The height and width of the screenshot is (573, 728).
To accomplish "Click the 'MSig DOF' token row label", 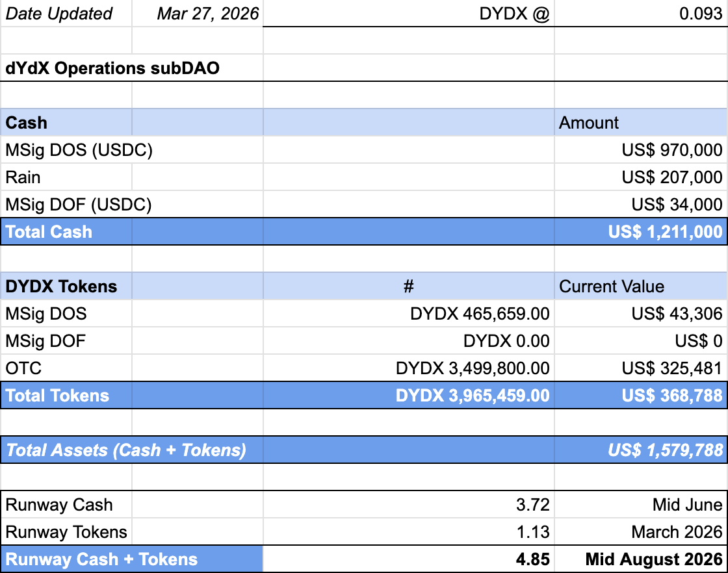I will [66, 341].
